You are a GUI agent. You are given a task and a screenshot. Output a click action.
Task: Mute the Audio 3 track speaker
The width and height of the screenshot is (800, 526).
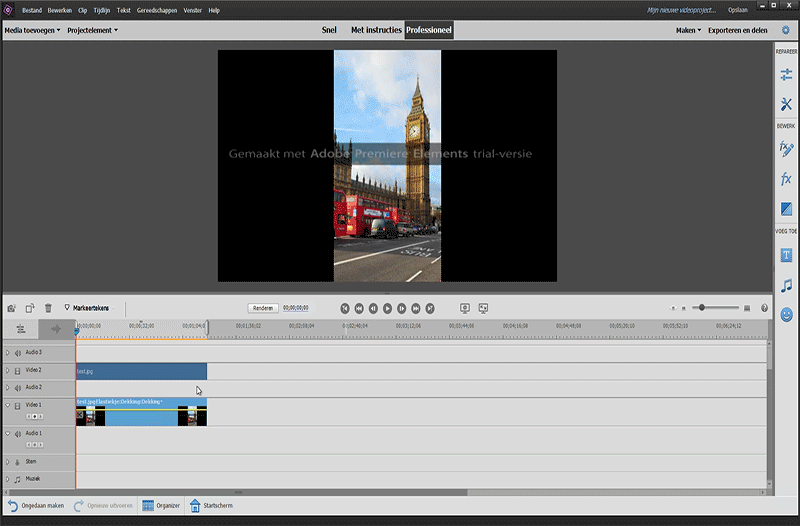point(18,352)
